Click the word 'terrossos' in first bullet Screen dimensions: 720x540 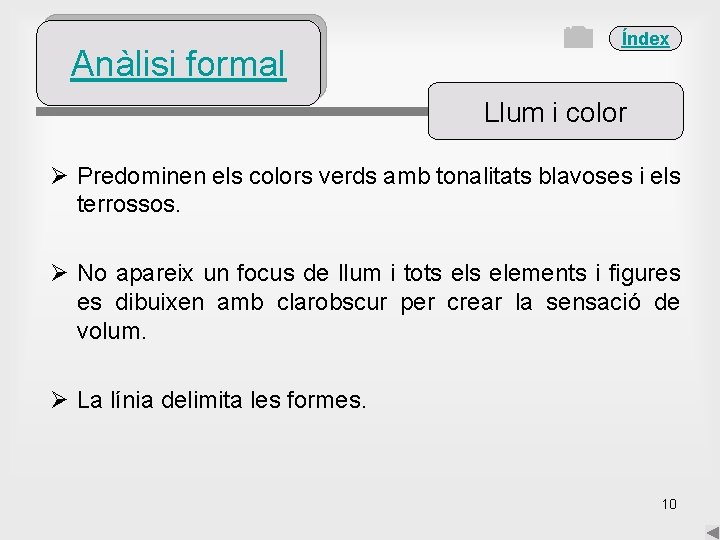tap(126, 204)
